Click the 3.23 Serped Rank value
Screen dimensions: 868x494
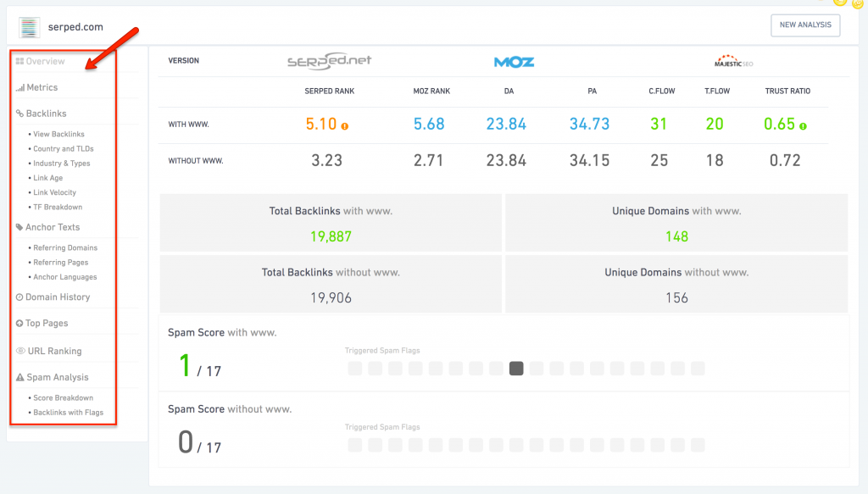[326, 160]
